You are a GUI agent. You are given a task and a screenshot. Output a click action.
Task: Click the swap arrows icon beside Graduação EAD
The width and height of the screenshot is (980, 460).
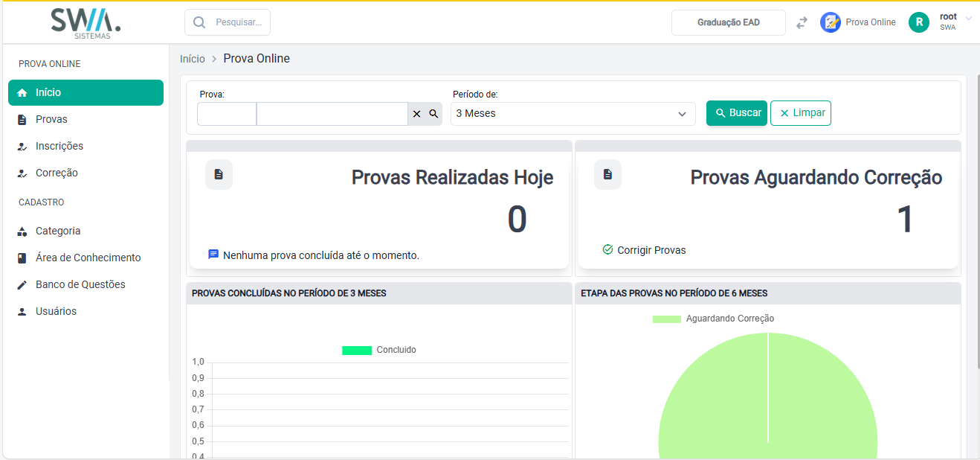click(x=802, y=22)
